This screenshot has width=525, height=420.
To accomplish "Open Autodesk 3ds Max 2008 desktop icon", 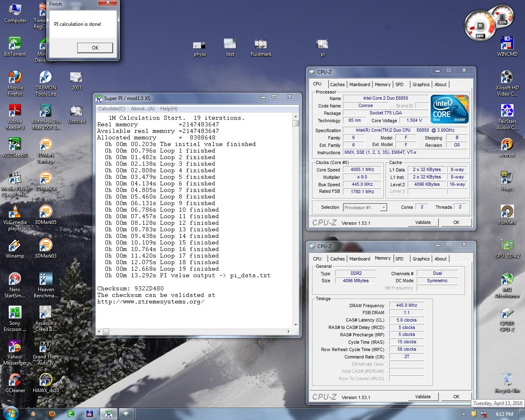I will (46, 116).
